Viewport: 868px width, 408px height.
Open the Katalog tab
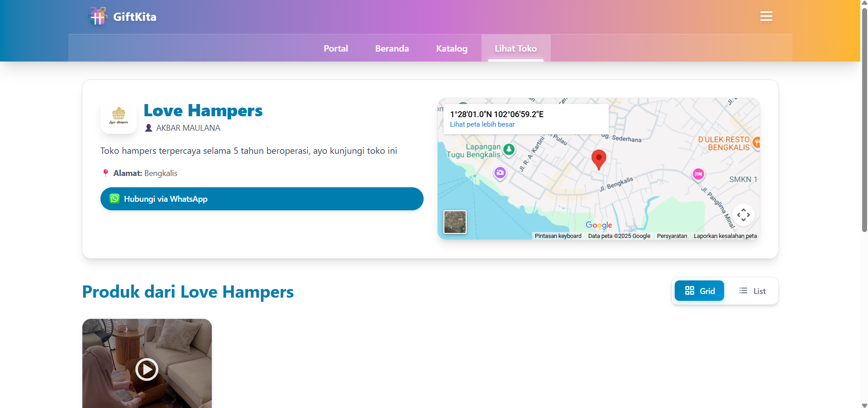pyautogui.click(x=452, y=48)
